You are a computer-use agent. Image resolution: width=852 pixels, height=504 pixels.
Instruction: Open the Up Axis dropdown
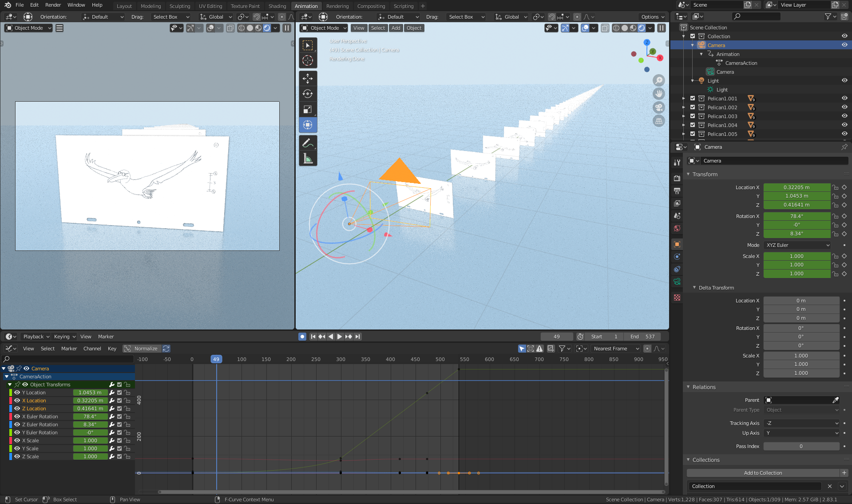click(802, 433)
